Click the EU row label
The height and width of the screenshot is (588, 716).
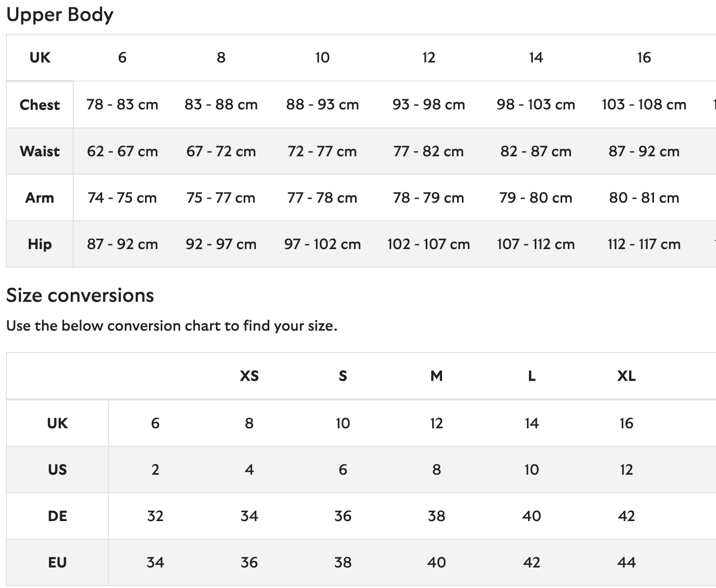pyautogui.click(x=57, y=563)
